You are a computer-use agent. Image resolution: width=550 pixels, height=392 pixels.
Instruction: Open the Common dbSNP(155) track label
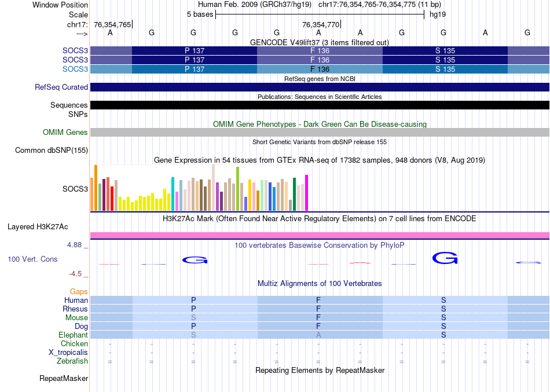[51, 150]
